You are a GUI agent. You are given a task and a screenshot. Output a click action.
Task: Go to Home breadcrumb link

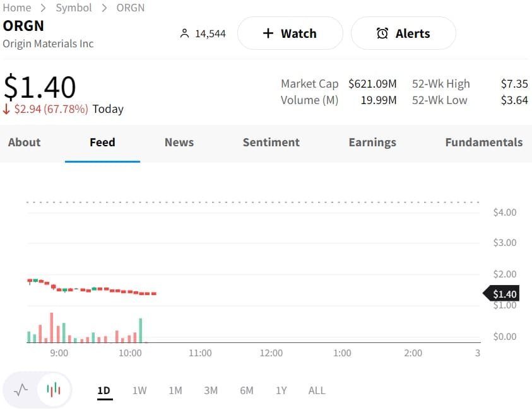pyautogui.click(x=17, y=8)
